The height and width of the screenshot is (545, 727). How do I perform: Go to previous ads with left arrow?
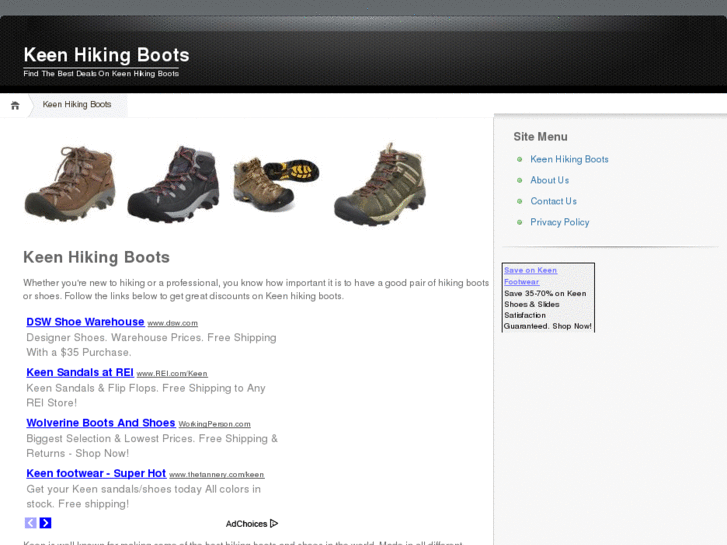(31, 523)
